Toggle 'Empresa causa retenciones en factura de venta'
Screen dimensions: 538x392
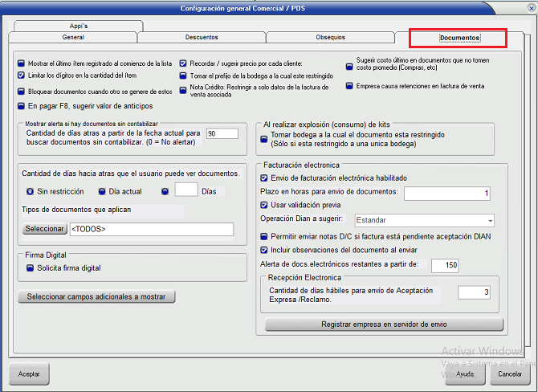click(349, 87)
